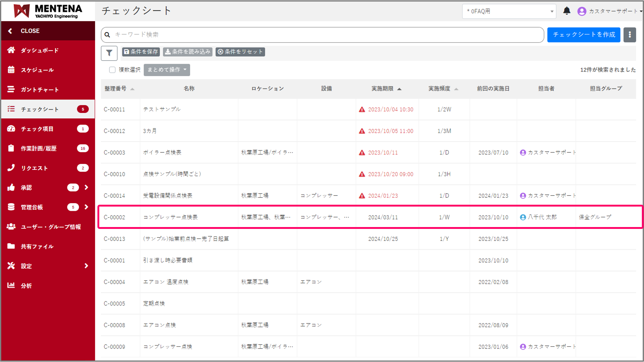The height and width of the screenshot is (362, 644).
Task: Click チェックシートを作成 button
Action: 583,35
